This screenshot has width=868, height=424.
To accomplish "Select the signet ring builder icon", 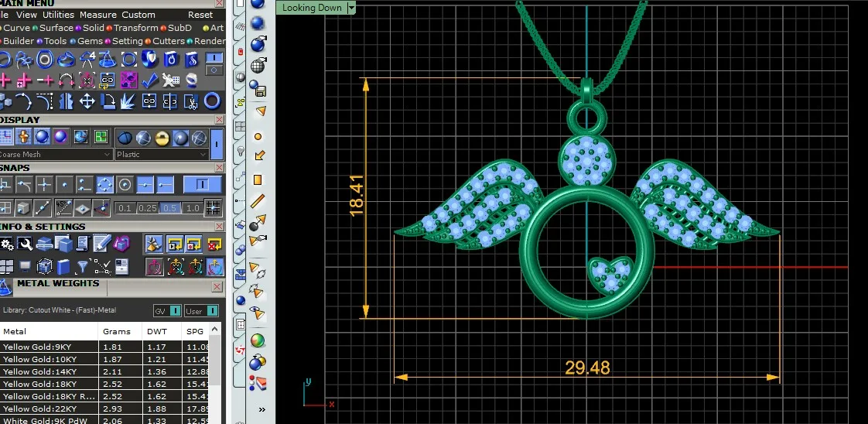I will pos(66,59).
